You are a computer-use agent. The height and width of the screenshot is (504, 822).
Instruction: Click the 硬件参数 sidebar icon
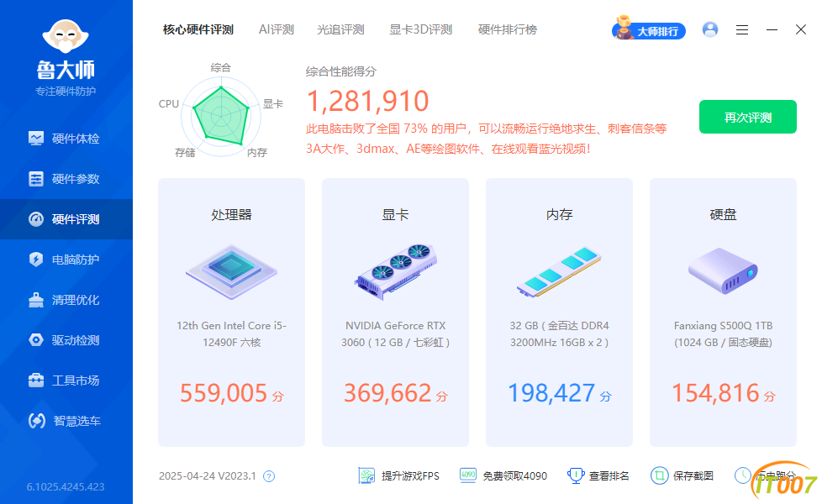click(35, 179)
